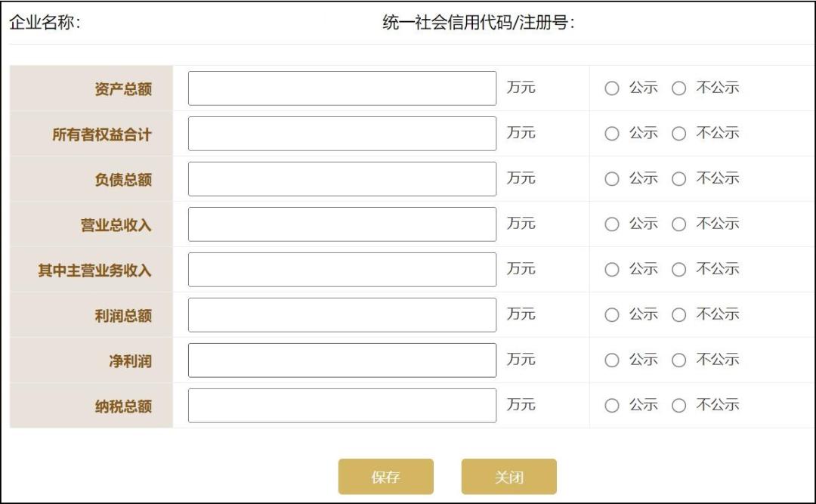Viewport: 816px width, 504px height.
Task: Click the 营业总收入 input field
Action: [342, 224]
